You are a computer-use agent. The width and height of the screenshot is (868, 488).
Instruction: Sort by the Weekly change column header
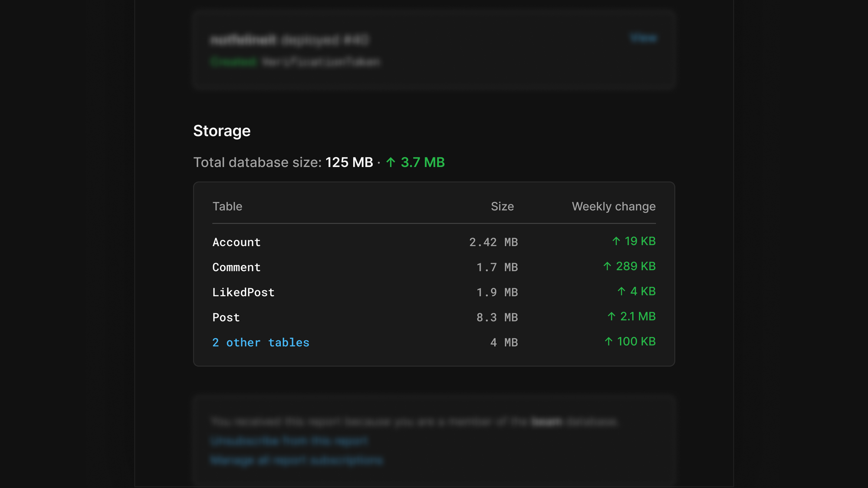614,206
